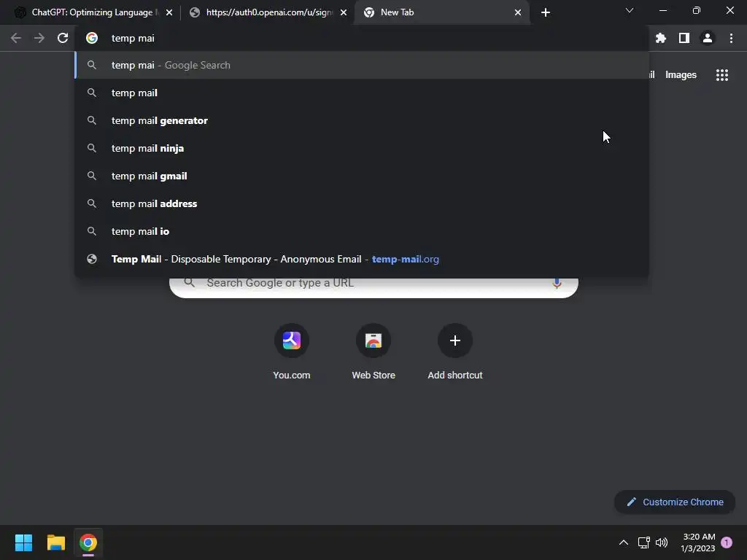This screenshot has height=560, width=747.
Task: Open the You.com shortcut
Action: [x=292, y=351]
